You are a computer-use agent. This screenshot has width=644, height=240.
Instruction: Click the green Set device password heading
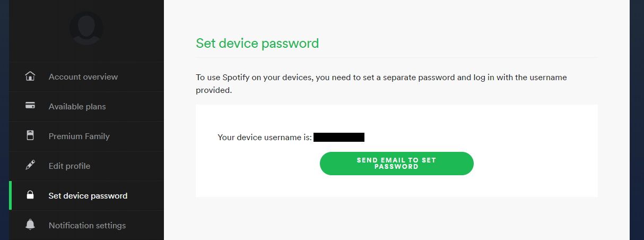(257, 43)
